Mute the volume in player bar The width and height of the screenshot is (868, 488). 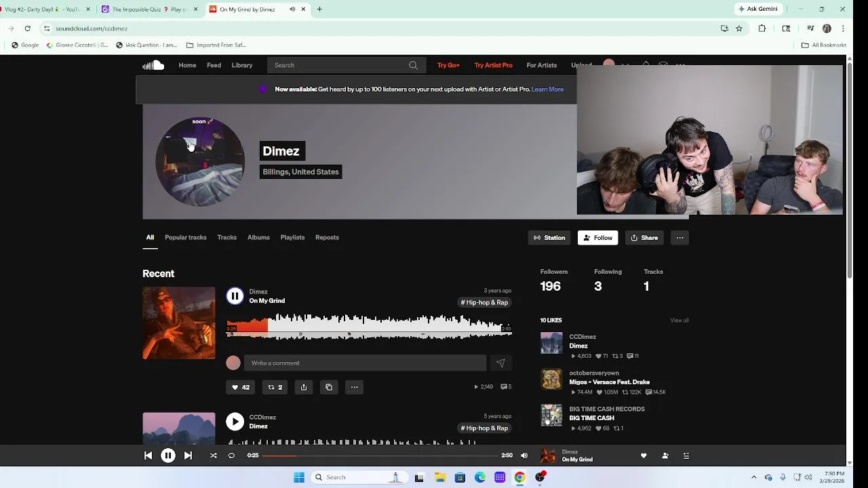(x=524, y=455)
